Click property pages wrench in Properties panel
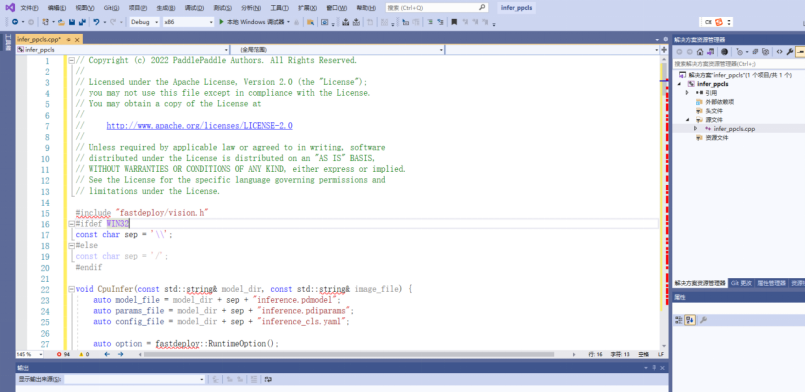 point(703,320)
